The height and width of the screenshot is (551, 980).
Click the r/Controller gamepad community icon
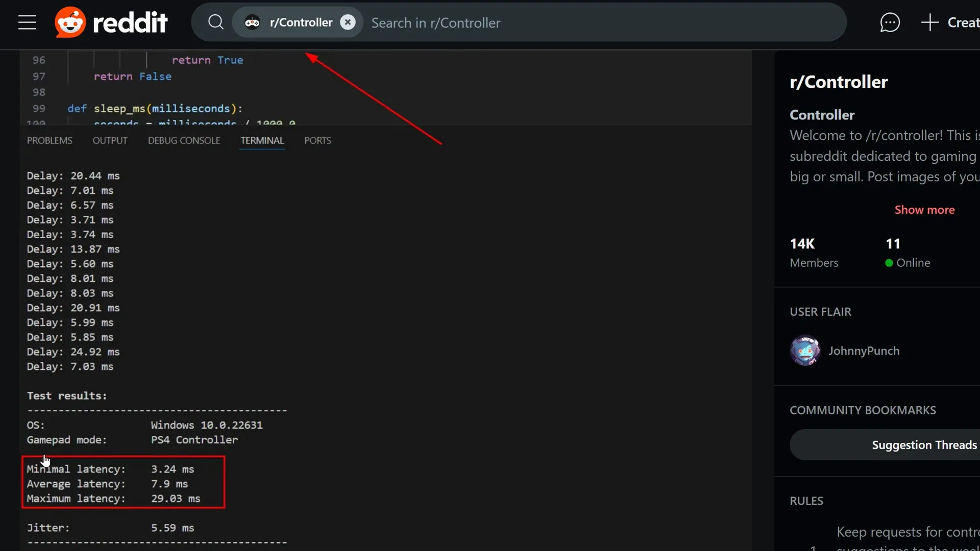pos(252,22)
